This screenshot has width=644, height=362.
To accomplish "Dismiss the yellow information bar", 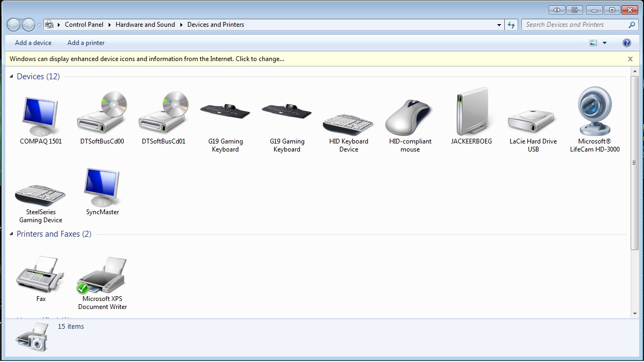I will (630, 59).
